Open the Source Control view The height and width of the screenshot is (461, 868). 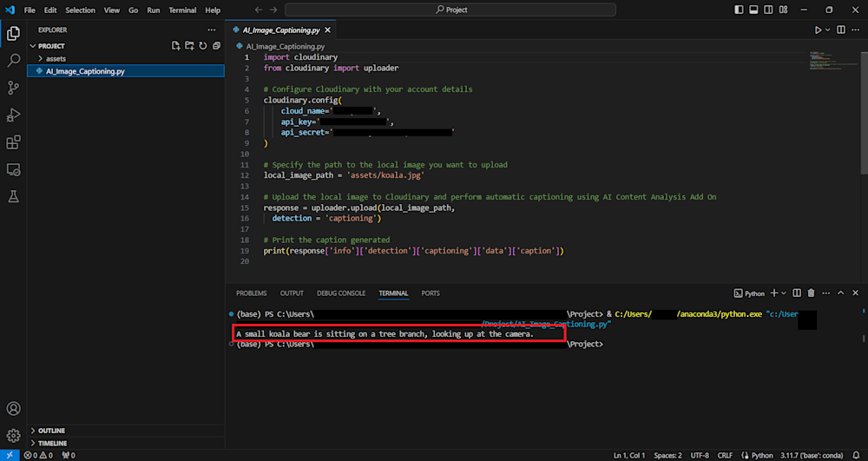pyautogui.click(x=13, y=88)
